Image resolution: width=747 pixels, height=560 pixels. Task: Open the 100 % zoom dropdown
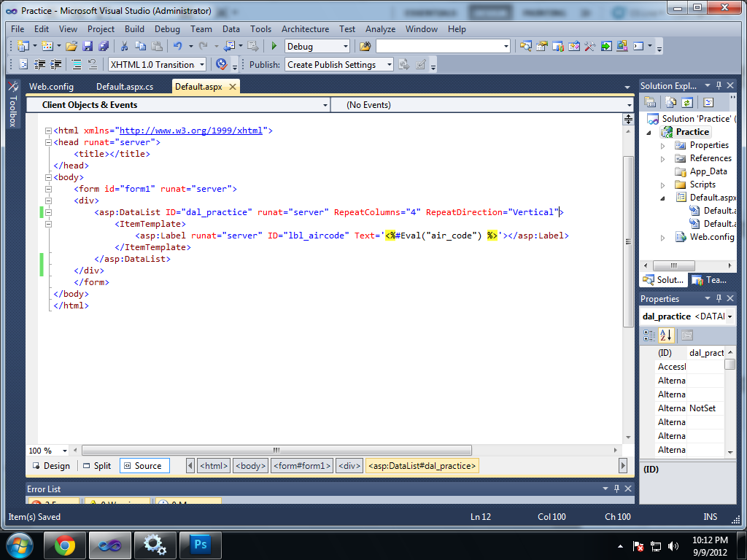coord(65,451)
